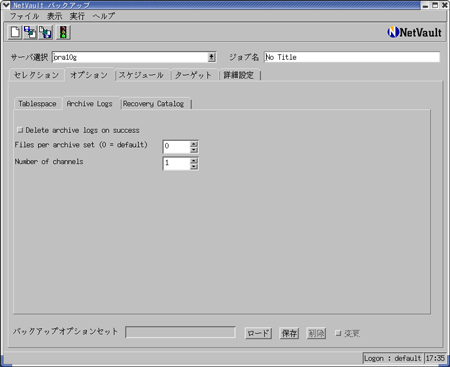Click the ジョブ名 field showing No Title
450x367 pixels.
[352, 57]
